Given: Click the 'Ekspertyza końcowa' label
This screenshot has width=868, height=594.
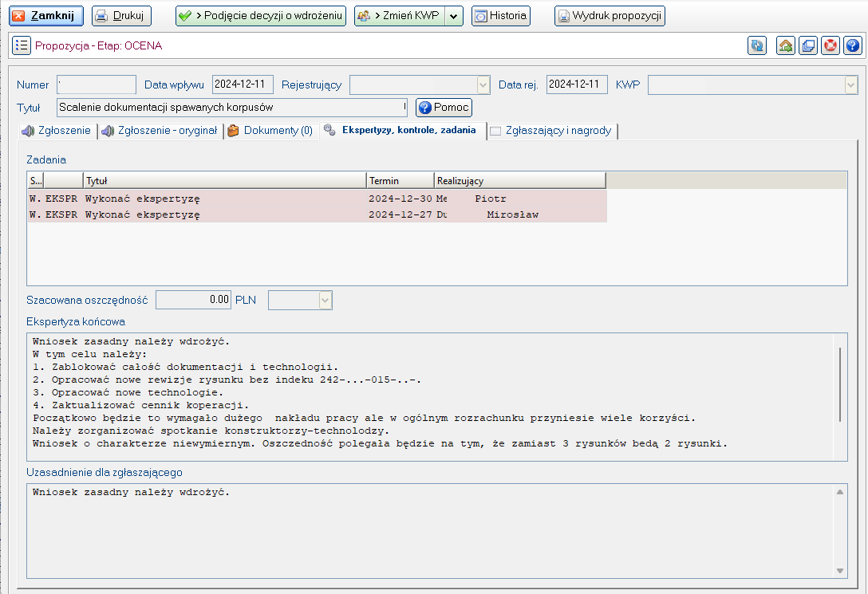Looking at the screenshot, I should pyautogui.click(x=76, y=322).
